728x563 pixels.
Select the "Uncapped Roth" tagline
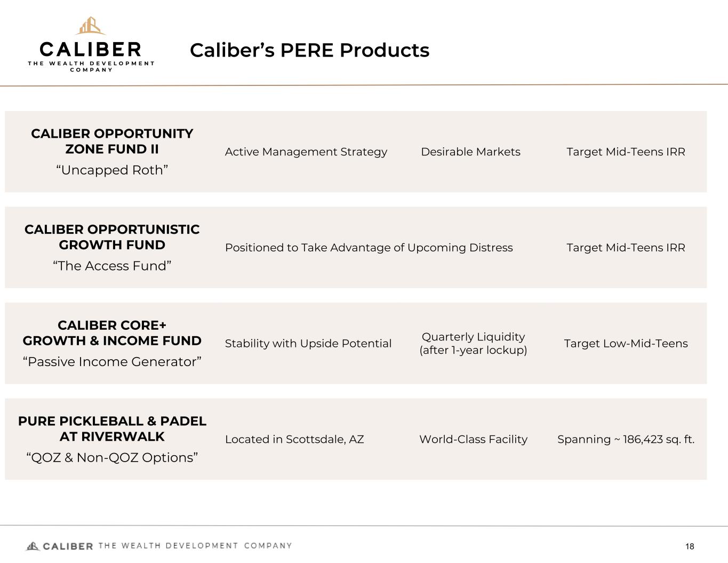click(x=112, y=170)
